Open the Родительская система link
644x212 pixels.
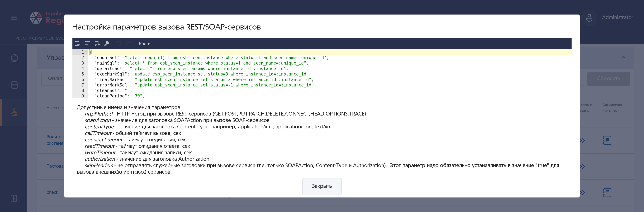click(56, 140)
